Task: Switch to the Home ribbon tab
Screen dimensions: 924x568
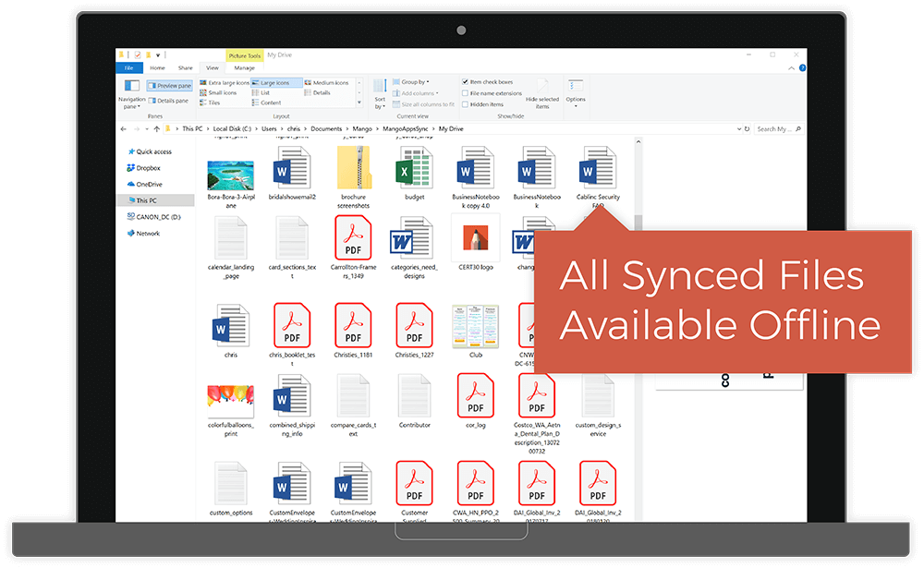Action: pyautogui.click(x=158, y=67)
